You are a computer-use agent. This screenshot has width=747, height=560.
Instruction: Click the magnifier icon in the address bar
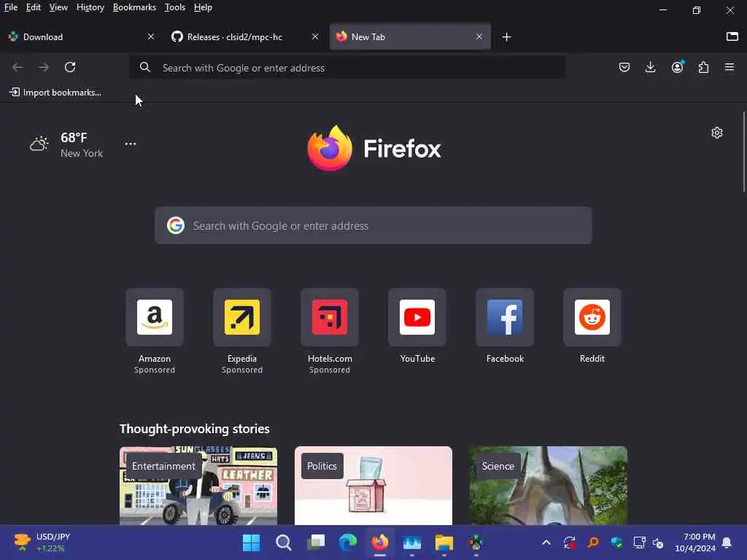click(145, 68)
